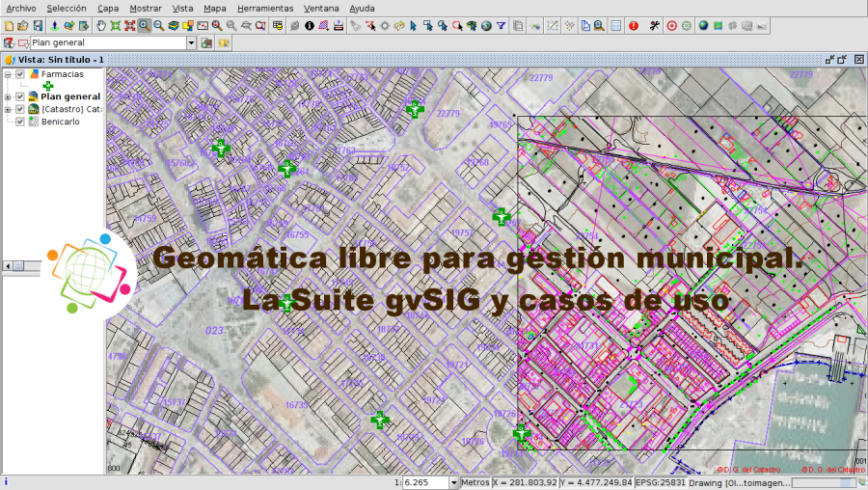Image resolution: width=868 pixels, height=490 pixels.
Task: Open the map scale dropdown
Action: pos(453,482)
